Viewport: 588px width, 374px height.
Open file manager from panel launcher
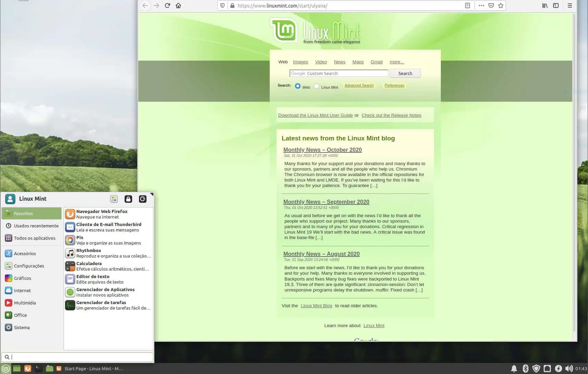(50, 369)
